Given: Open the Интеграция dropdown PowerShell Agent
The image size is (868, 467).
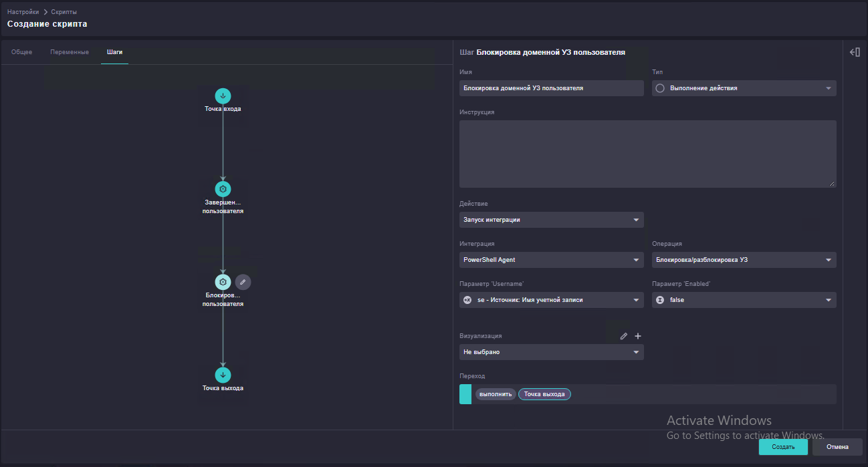Looking at the screenshot, I should (552, 260).
